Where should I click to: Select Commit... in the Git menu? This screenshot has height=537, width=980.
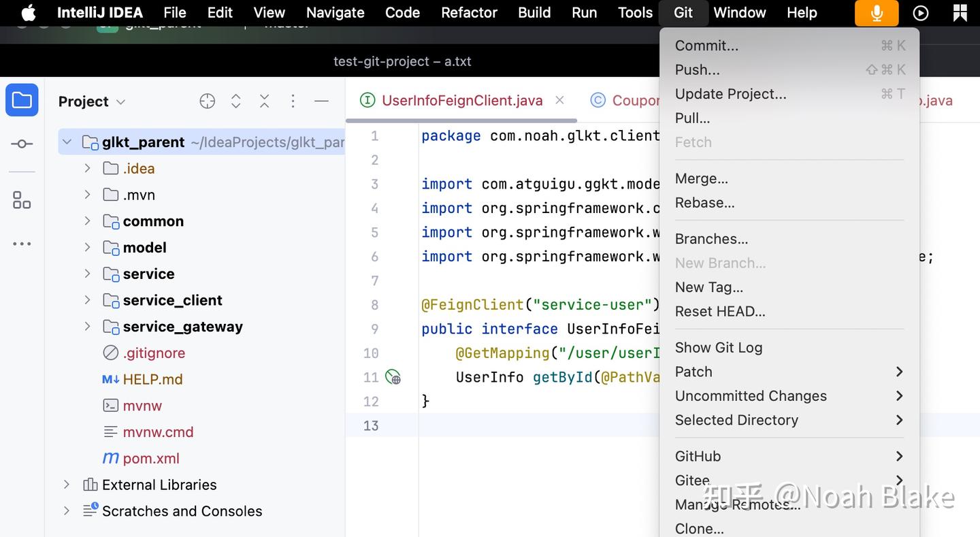point(706,46)
